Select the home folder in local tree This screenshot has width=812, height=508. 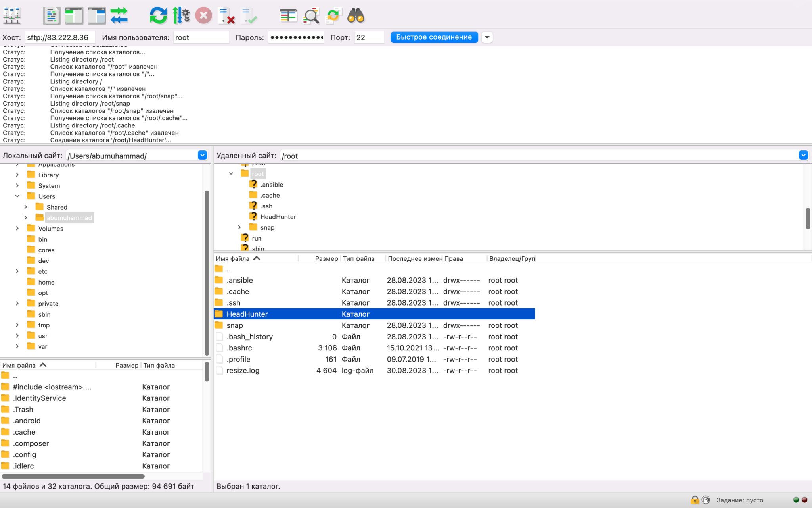(x=46, y=282)
